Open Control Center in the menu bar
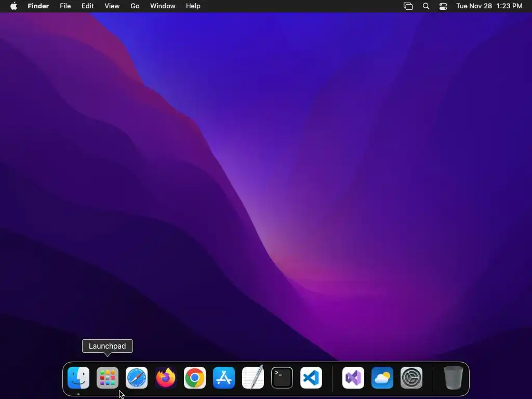The height and width of the screenshot is (399, 532). (x=443, y=6)
